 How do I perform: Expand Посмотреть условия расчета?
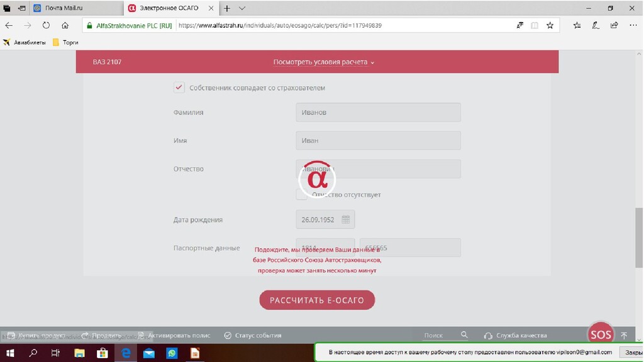pos(324,62)
